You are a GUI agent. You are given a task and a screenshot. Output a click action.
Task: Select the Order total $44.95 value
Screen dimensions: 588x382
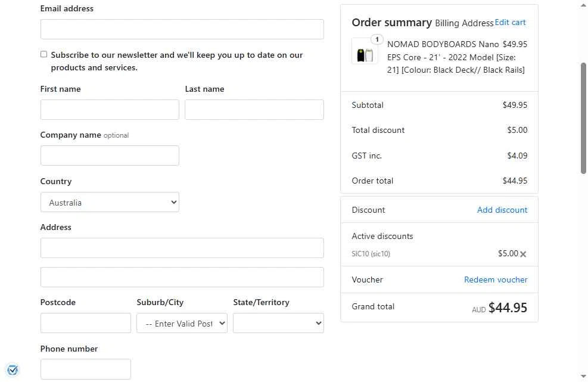click(515, 181)
